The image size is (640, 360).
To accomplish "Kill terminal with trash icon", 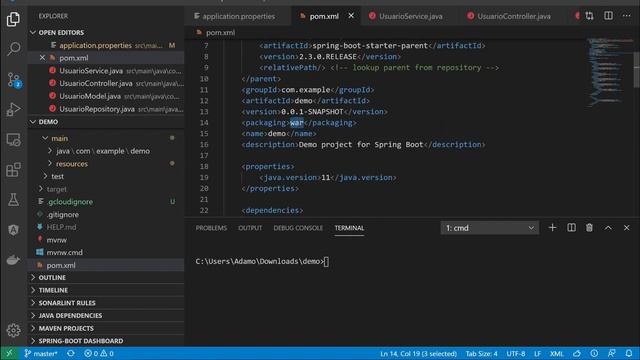I will (589, 228).
